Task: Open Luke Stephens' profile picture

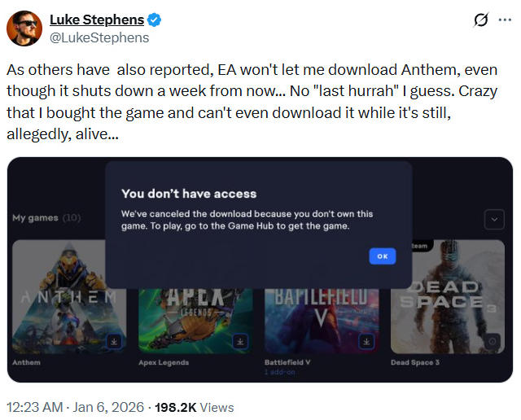Action: coord(24,28)
